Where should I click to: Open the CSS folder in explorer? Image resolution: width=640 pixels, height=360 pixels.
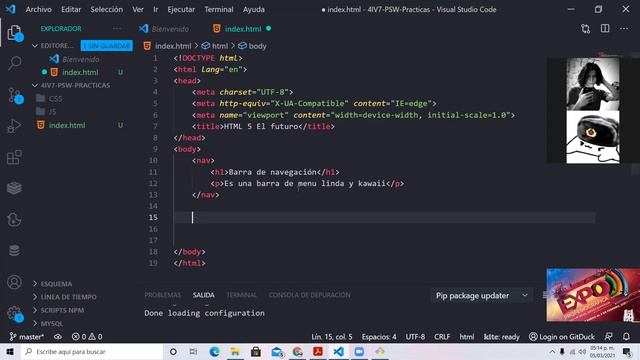click(x=55, y=98)
